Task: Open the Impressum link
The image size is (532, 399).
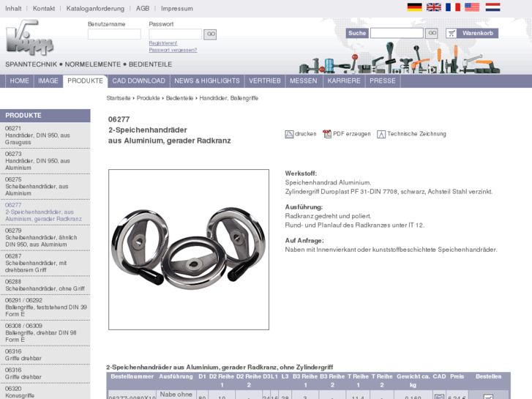Action: pyautogui.click(x=177, y=9)
